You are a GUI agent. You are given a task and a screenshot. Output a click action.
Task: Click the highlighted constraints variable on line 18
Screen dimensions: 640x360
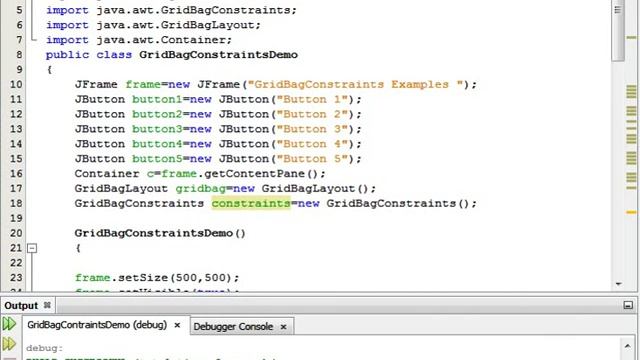(251, 203)
